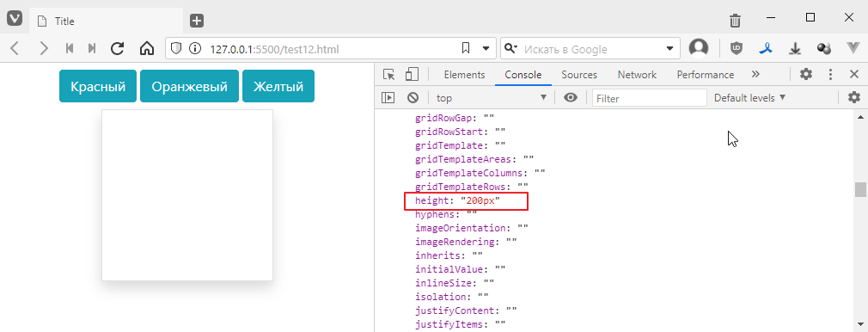
Task: Create live expression eye icon
Action: [571, 98]
